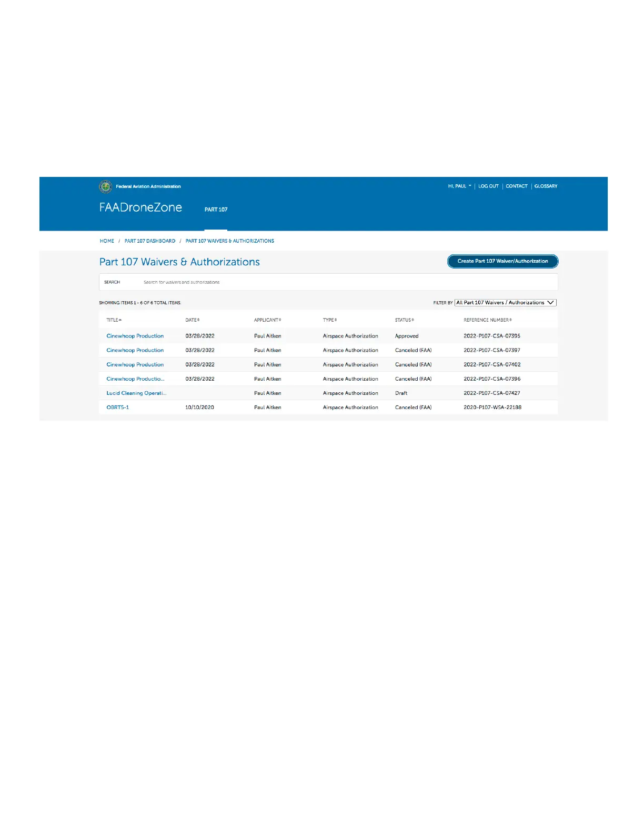The height and width of the screenshot is (834, 644).
Task: Sort by the Date column icon
Action: pos(198,320)
